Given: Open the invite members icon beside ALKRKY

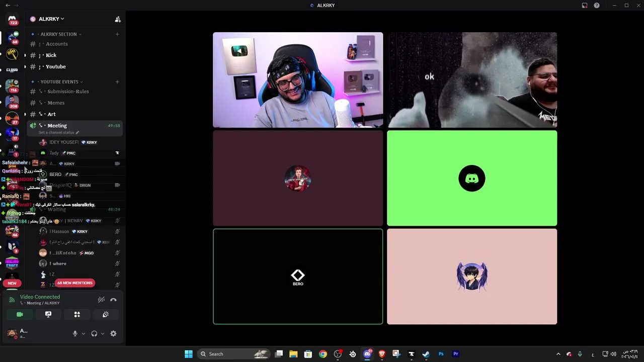Looking at the screenshot, I should pyautogui.click(x=118, y=19).
